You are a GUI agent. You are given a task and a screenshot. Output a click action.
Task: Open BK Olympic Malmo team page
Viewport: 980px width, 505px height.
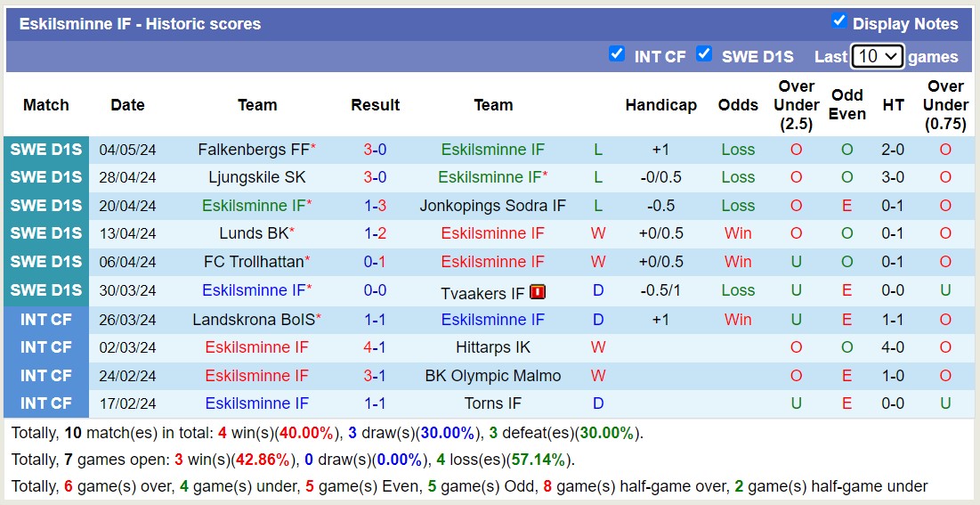(x=493, y=376)
